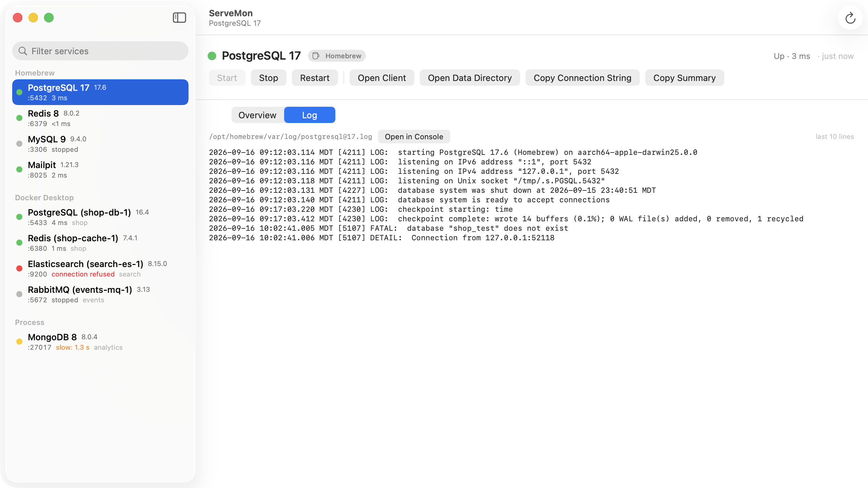Click the 'last 10 lines' label
The width and height of the screenshot is (868, 488).
pos(835,137)
